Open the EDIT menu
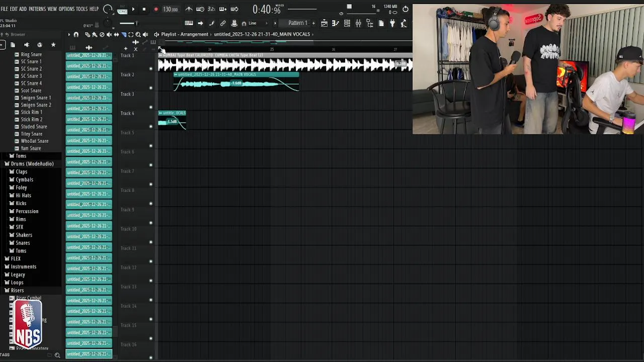The image size is (644, 362). pos(14,9)
